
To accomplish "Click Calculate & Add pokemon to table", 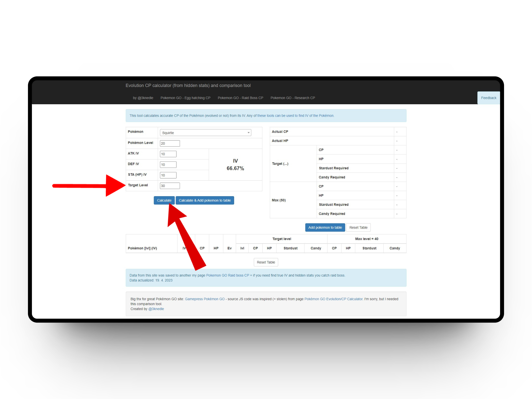I will coord(204,200).
